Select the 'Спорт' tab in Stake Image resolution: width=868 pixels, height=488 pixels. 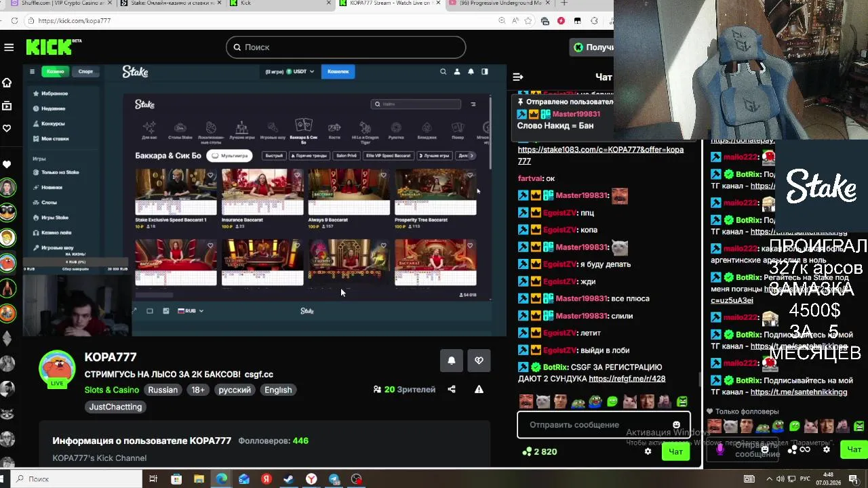[x=85, y=71]
